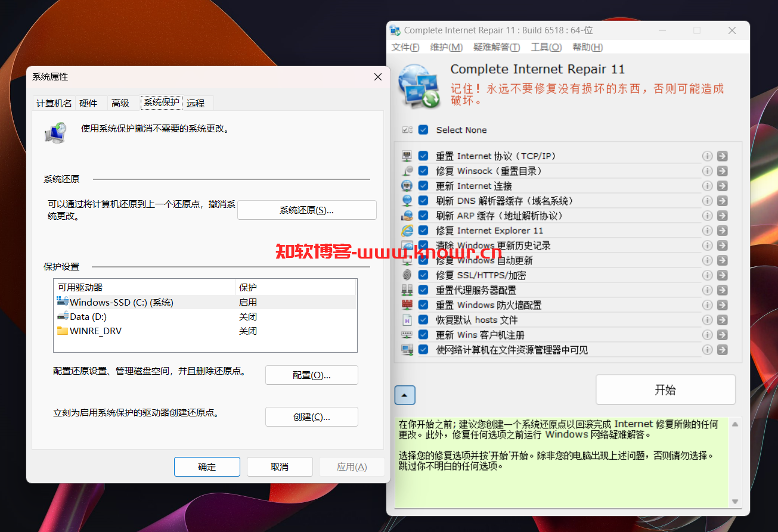The height and width of the screenshot is (532, 778).
Task: Toggle 恢复默认 hosts 文件 checkbox
Action: [x=423, y=320]
